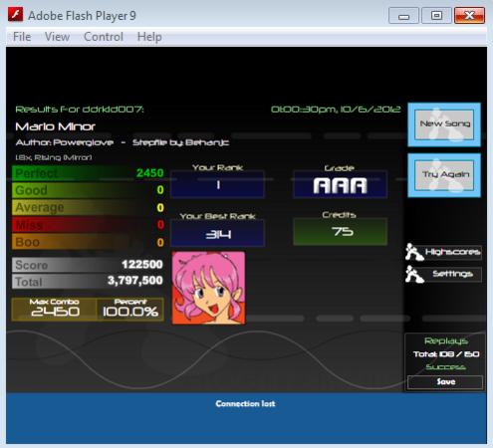Click the Try Again button
Viewport: 493px width, 448px height.
pos(444,175)
